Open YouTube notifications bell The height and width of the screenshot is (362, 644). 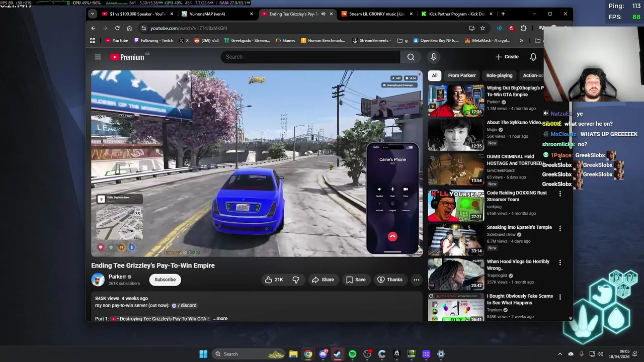533,57
